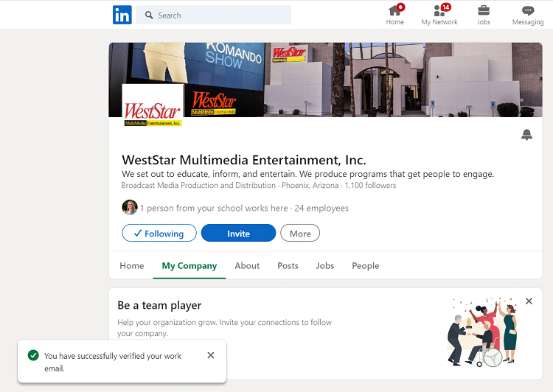This screenshot has height=392, width=553.
Task: Open '1 person from your school works here' link
Action: (x=214, y=208)
